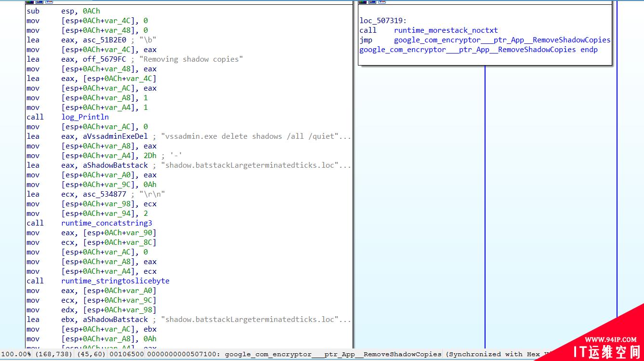Click 'mov [esp+0ACh+var_9C], 0Ah' instruction
Viewport: 644px width, 361px height.
point(92,185)
